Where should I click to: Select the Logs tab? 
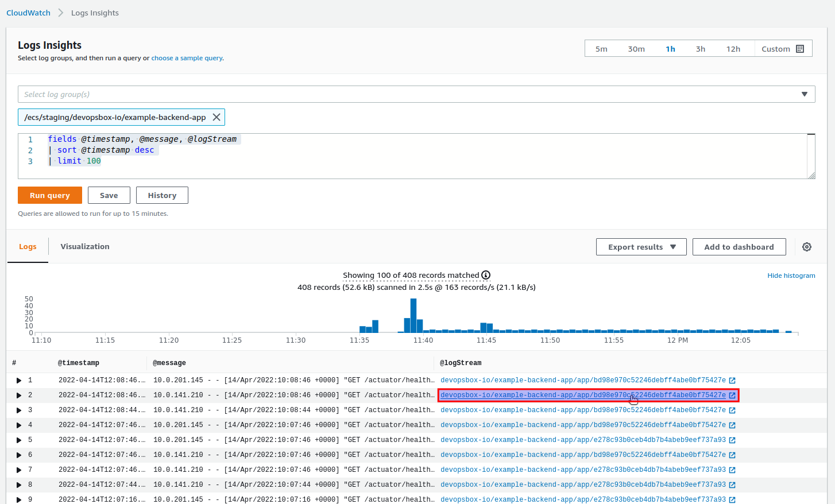28,246
